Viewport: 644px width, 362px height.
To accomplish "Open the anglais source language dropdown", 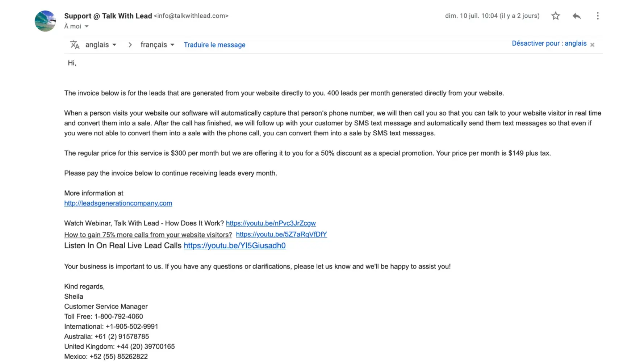I will click(101, 45).
